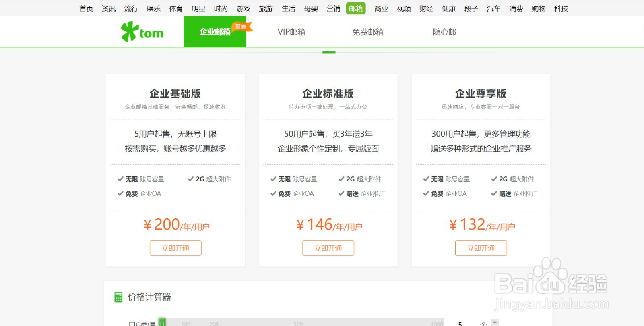Click 企业形象个性定制，专属版面 text

328,149
